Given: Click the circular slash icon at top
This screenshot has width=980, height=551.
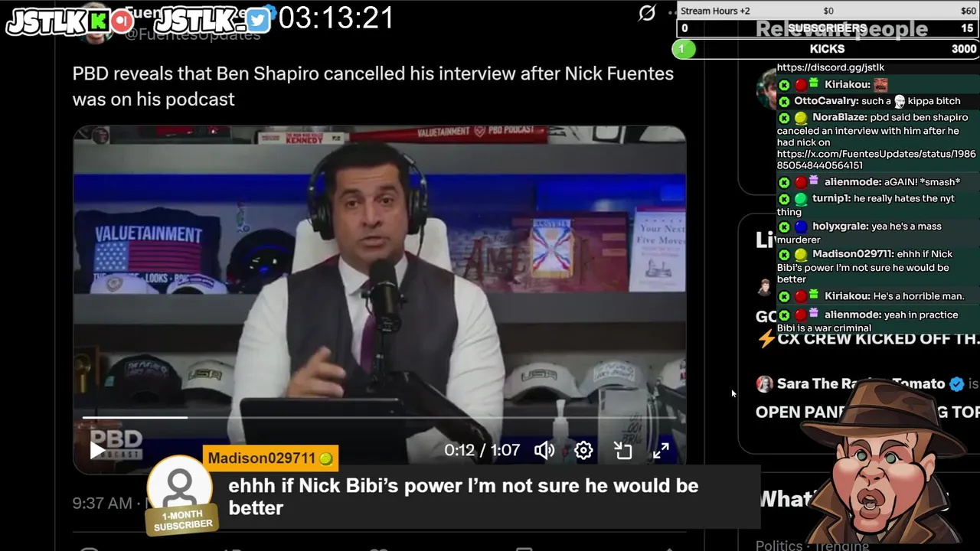Looking at the screenshot, I should pyautogui.click(x=647, y=13).
